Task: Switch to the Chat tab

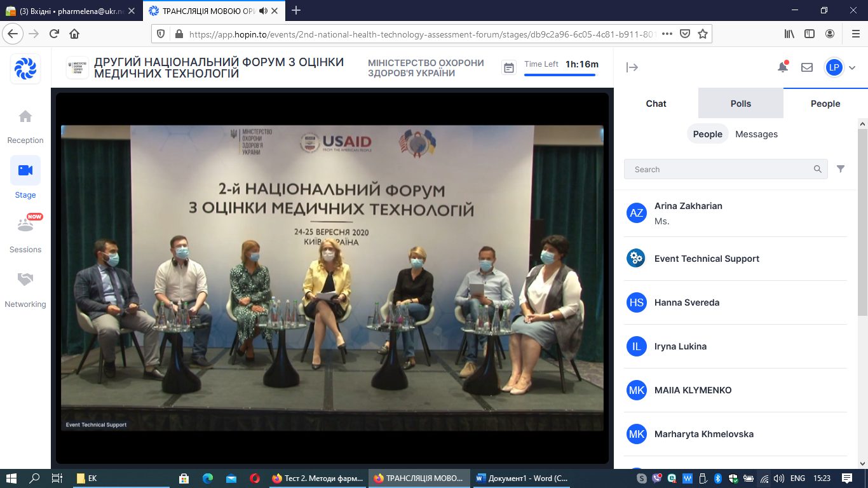Action: [656, 104]
